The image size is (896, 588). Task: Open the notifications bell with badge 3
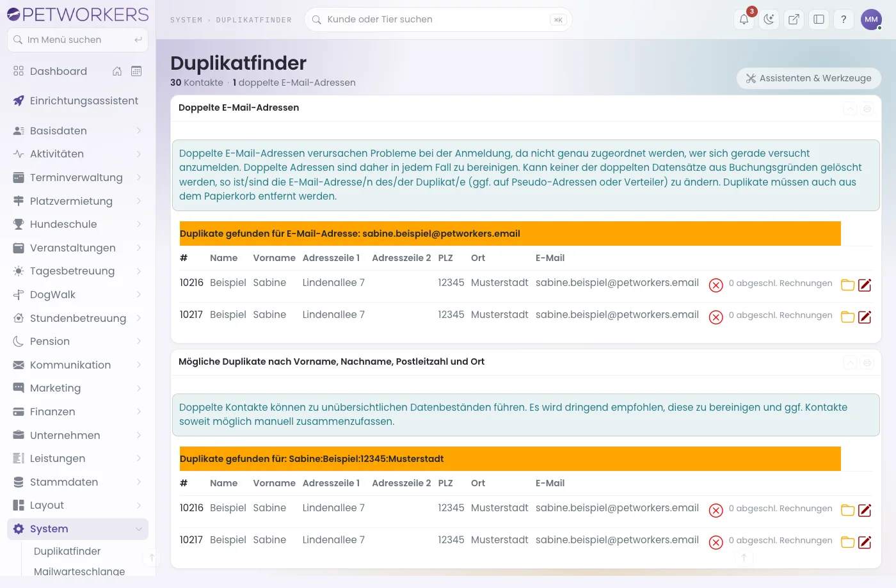click(x=744, y=19)
